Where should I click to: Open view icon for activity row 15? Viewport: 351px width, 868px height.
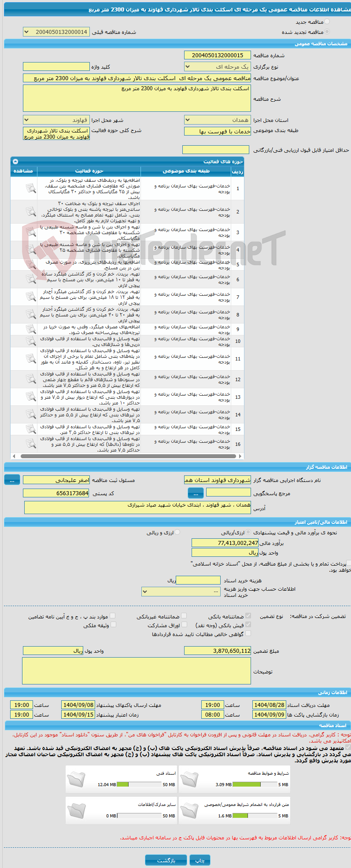coord(31,429)
